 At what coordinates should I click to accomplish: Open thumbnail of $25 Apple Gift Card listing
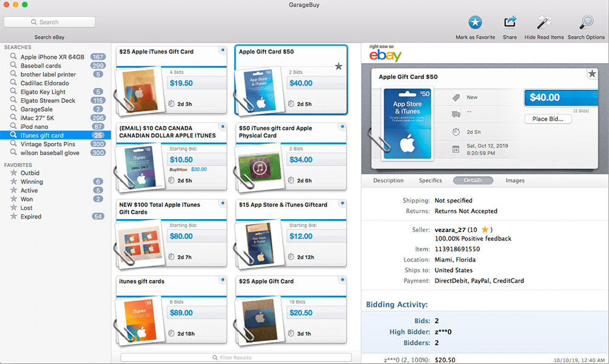point(259,321)
